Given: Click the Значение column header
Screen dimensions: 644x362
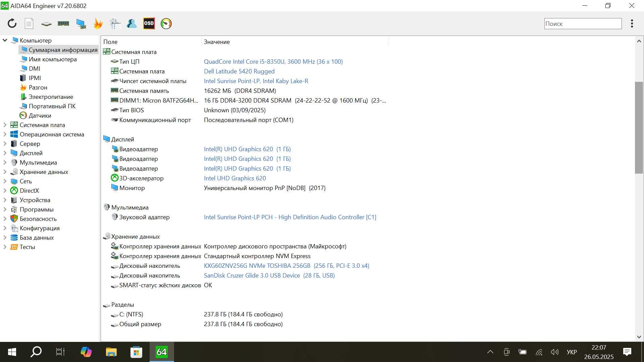Looking at the screenshot, I should [295, 42].
